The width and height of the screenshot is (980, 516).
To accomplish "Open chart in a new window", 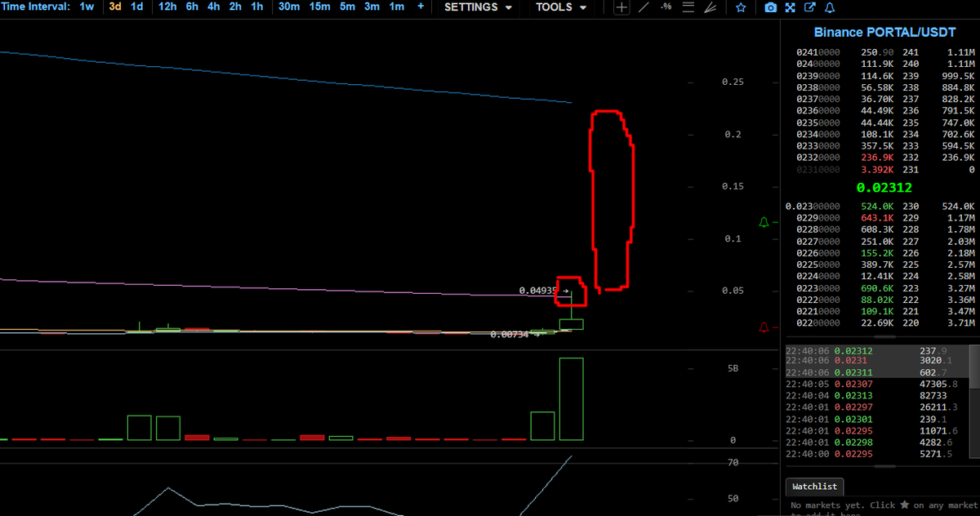I will click(x=810, y=7).
